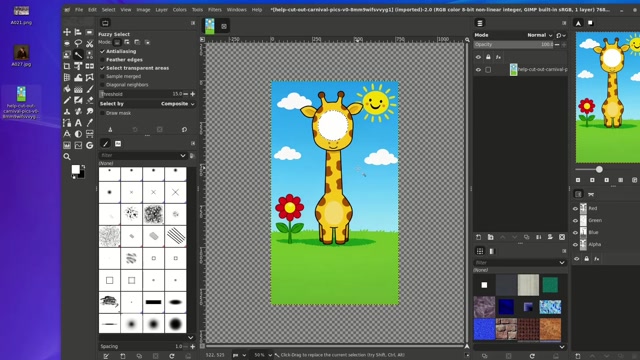Open the Colors menu
This screenshot has height=360, width=640.
click(179, 10)
